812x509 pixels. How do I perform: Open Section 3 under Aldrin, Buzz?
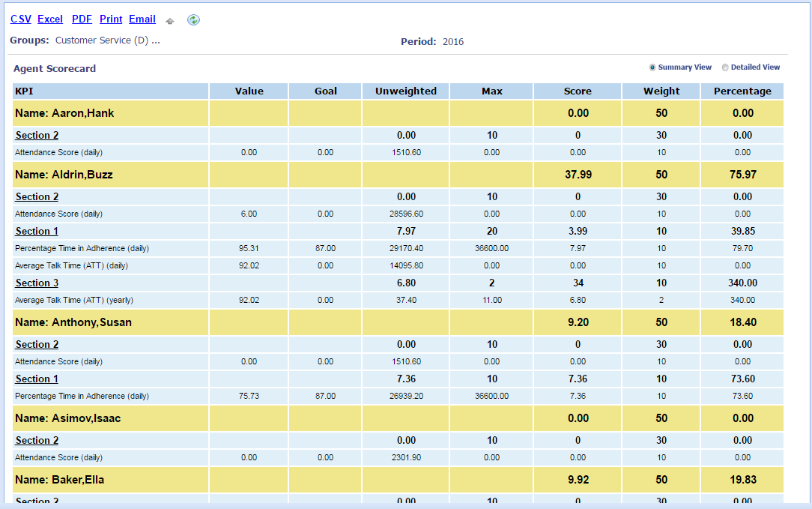[37, 283]
